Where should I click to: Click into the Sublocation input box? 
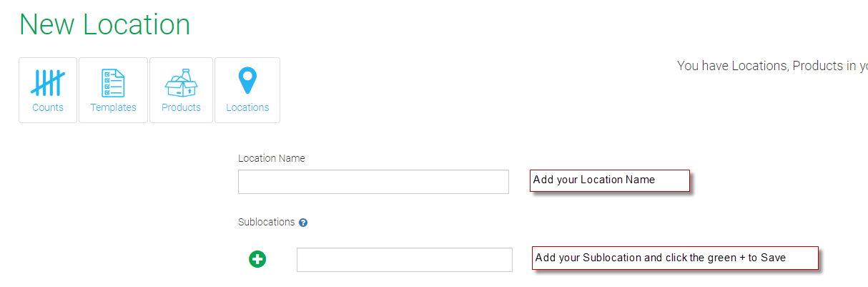[x=404, y=260]
